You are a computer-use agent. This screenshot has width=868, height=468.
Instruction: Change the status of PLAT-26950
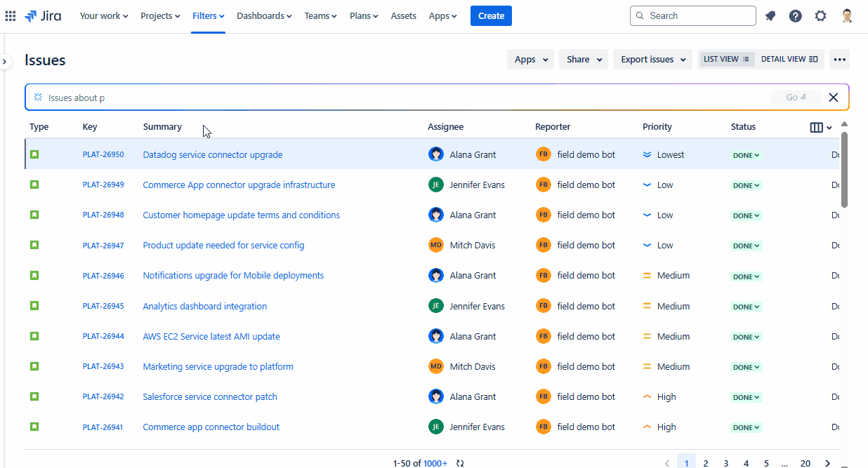click(746, 155)
